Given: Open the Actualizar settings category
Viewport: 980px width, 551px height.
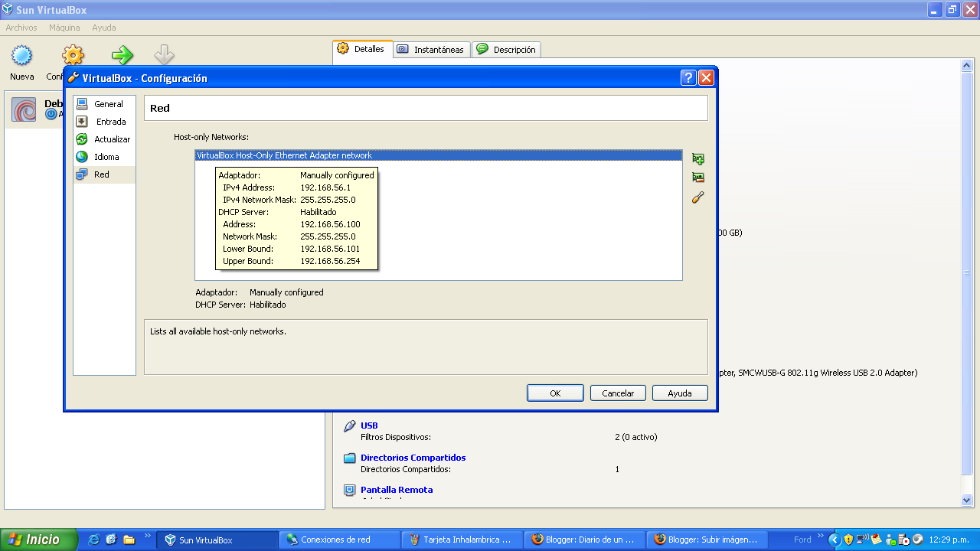Looking at the screenshot, I should pyautogui.click(x=105, y=139).
